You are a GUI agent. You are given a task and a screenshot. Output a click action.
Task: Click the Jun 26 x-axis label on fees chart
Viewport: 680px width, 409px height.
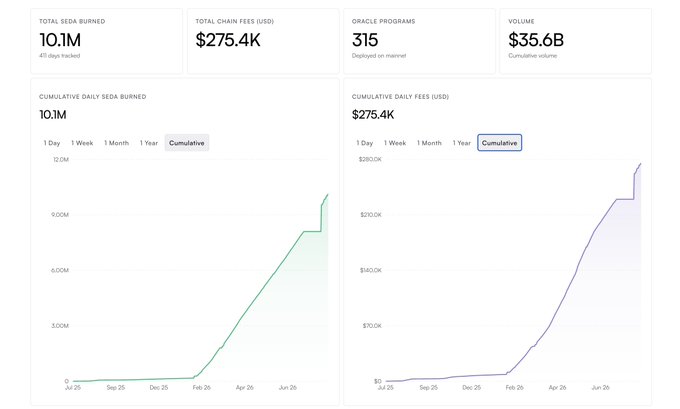tap(601, 388)
